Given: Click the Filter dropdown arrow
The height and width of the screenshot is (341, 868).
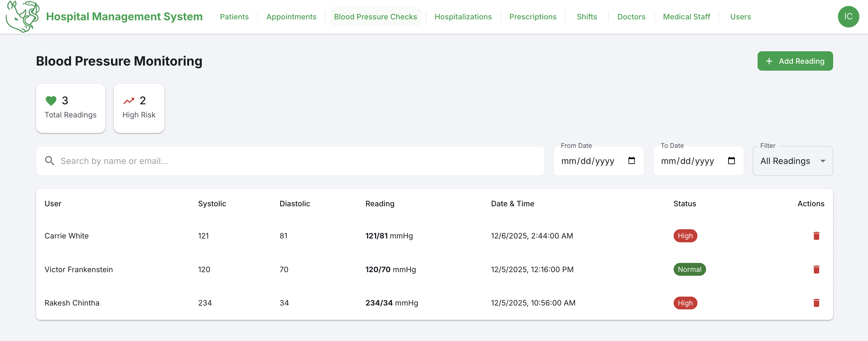Looking at the screenshot, I should [822, 161].
